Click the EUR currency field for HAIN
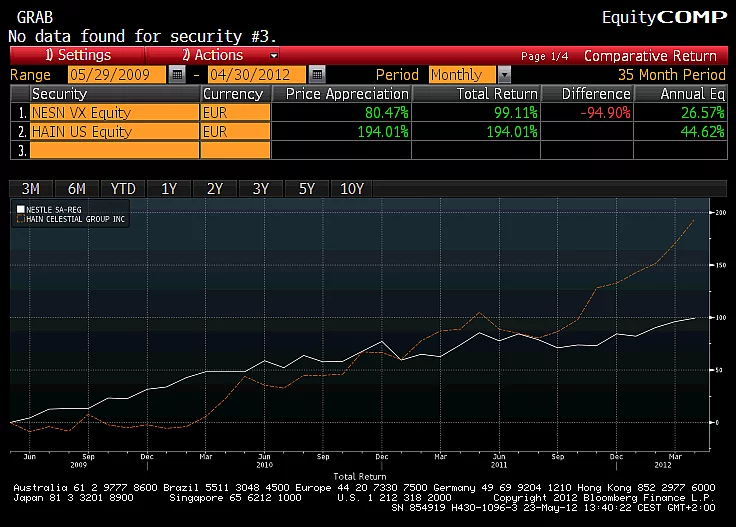Screen dimensions: 736x527 tap(235, 132)
